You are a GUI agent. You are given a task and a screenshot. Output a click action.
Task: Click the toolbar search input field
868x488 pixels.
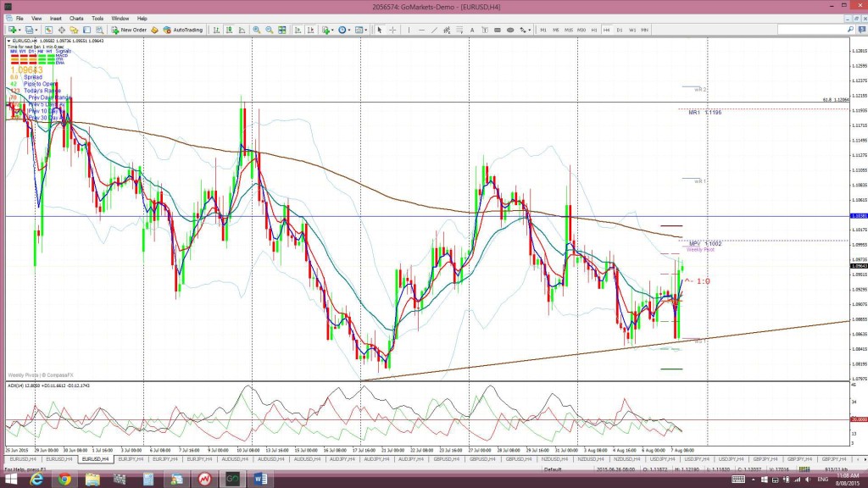pyautogui.click(x=811, y=30)
